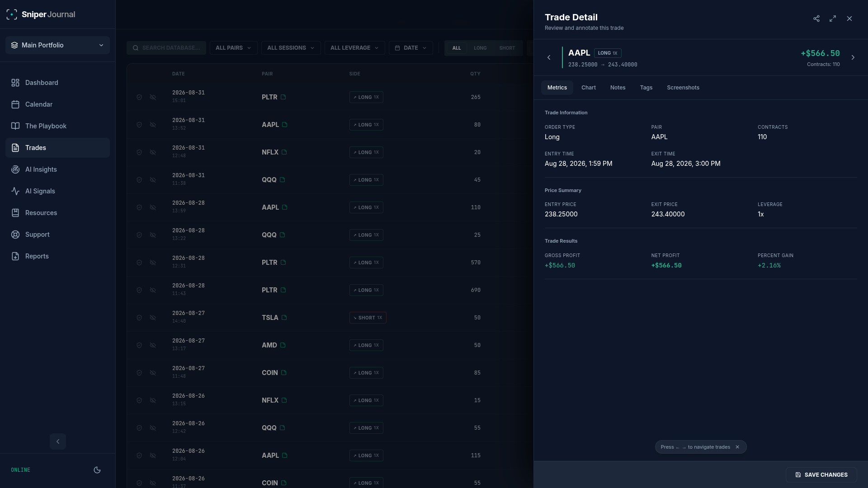868x488 pixels.
Task: Go to AI Insights
Action: point(57,169)
